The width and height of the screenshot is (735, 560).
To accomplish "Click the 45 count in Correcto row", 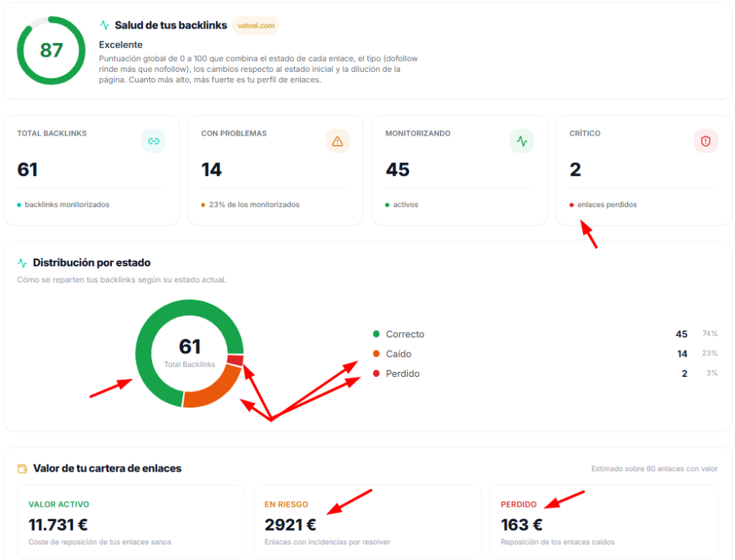I will coord(682,334).
